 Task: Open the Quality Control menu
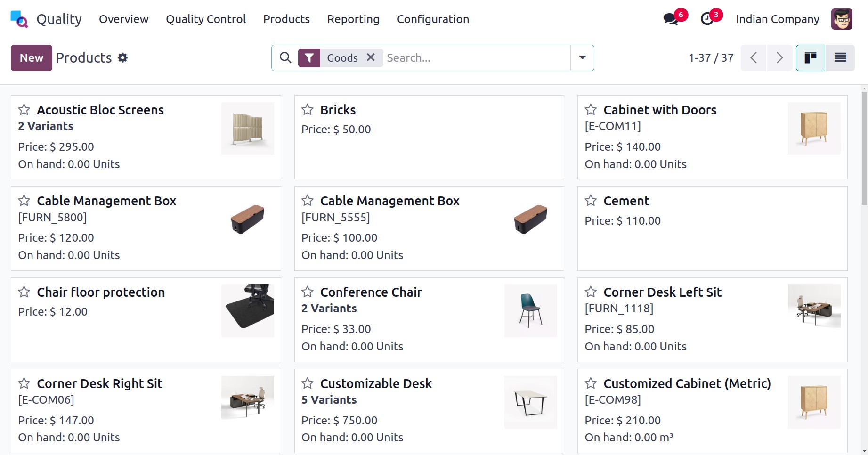[x=206, y=19]
